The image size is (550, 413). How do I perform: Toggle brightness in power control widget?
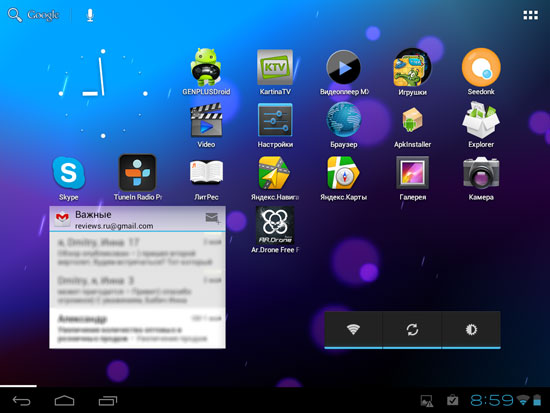(x=471, y=329)
